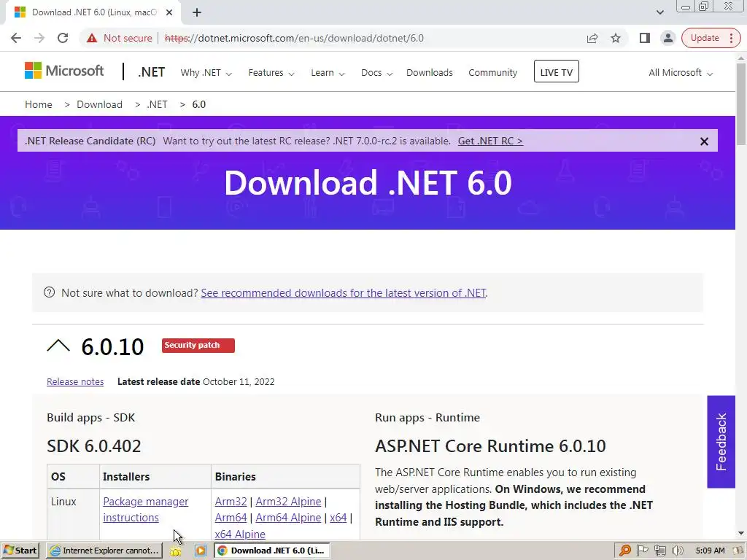Image resolution: width=747 pixels, height=560 pixels.
Task: Click the media player taskbar icon
Action: [201, 551]
